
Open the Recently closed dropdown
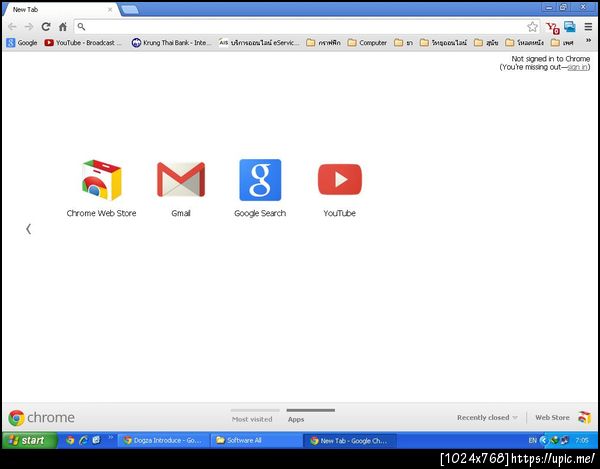[x=487, y=417]
